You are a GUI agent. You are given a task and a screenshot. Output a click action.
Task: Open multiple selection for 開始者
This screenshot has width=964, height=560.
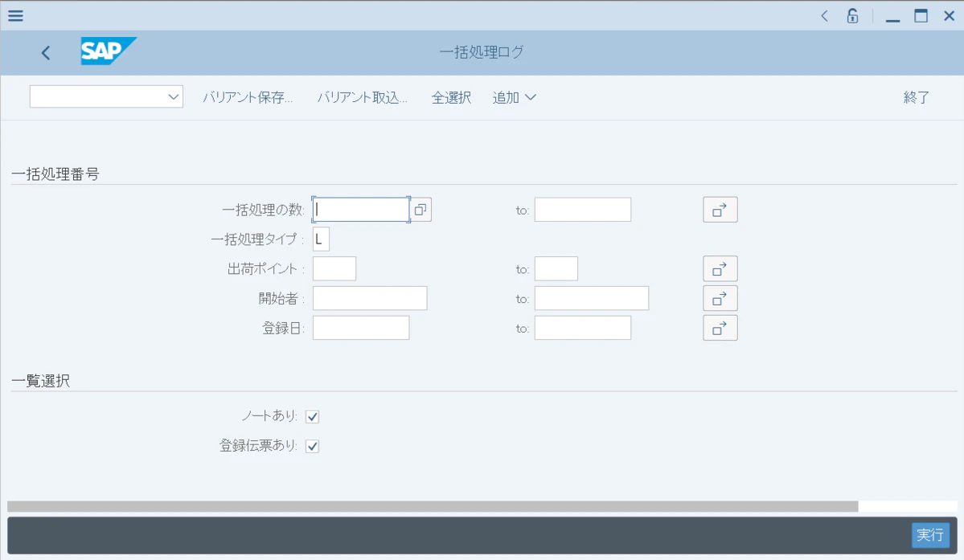[x=720, y=298]
